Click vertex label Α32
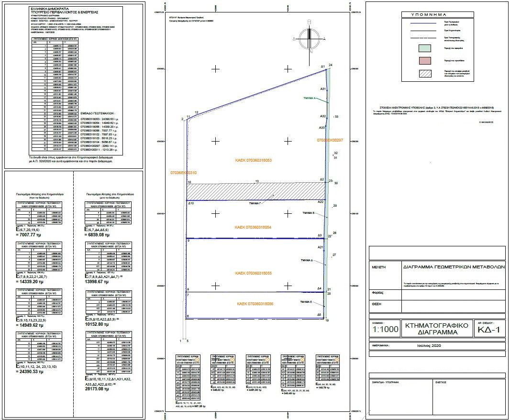This screenshot has width=510, height=420. click(x=323, y=116)
